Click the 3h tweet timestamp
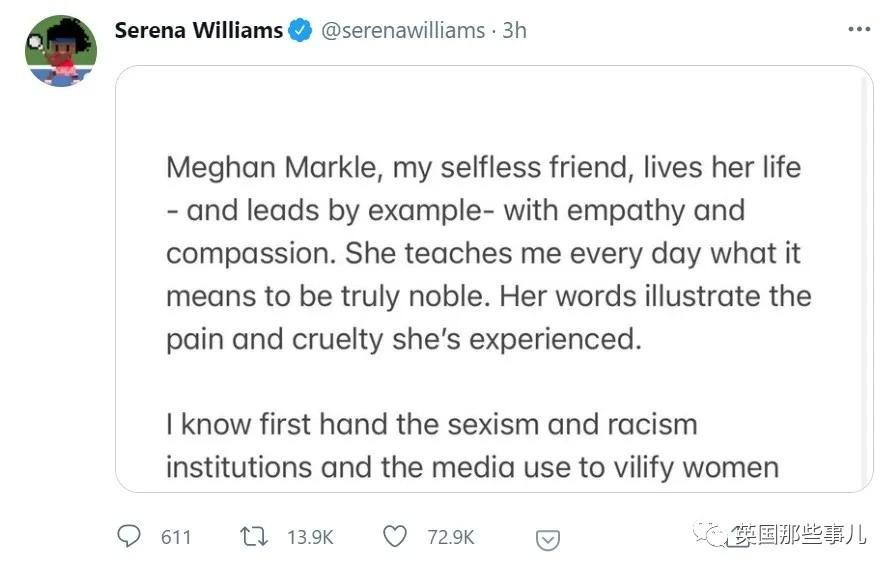The image size is (895, 573). (x=514, y=30)
